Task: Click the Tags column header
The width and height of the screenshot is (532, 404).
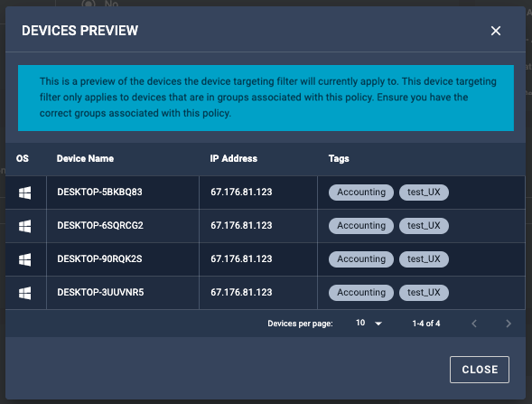Action: (339, 158)
